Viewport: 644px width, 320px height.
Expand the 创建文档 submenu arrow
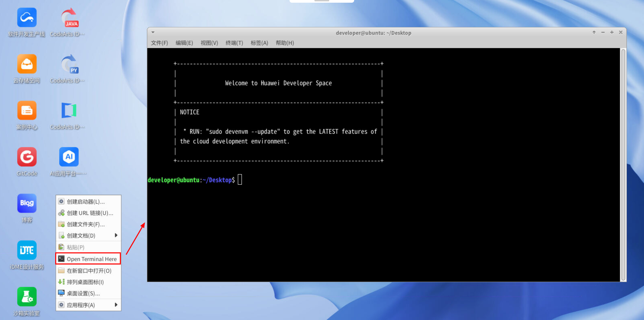tap(116, 235)
